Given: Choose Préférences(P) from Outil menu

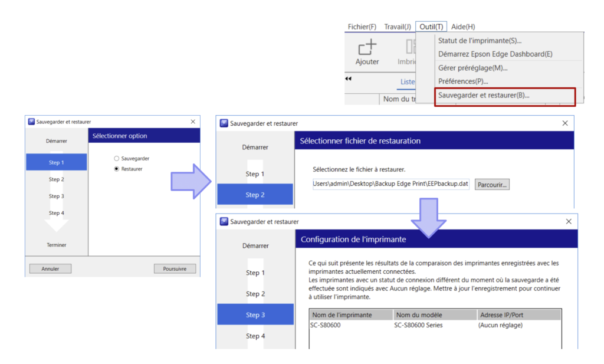Looking at the screenshot, I should 463,81.
